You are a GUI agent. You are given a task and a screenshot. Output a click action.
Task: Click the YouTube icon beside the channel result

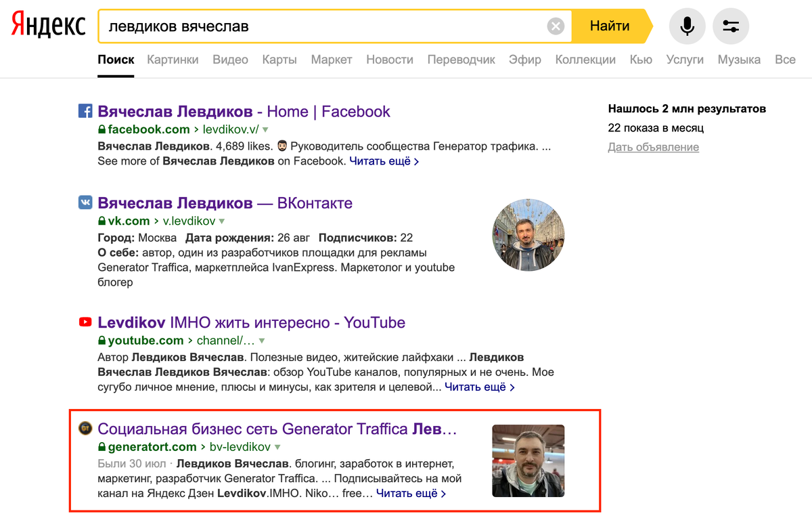click(x=85, y=322)
